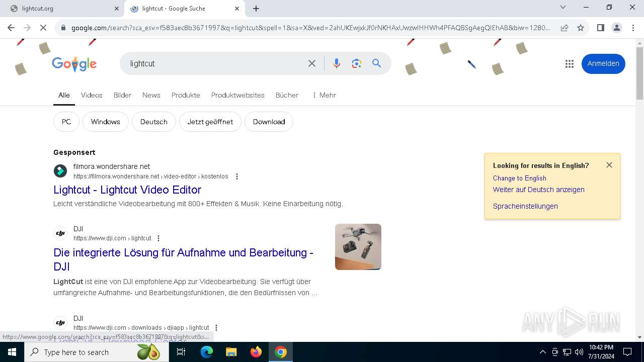Close the Google Suche browser tab
This screenshot has height=362, width=644.
237,9
